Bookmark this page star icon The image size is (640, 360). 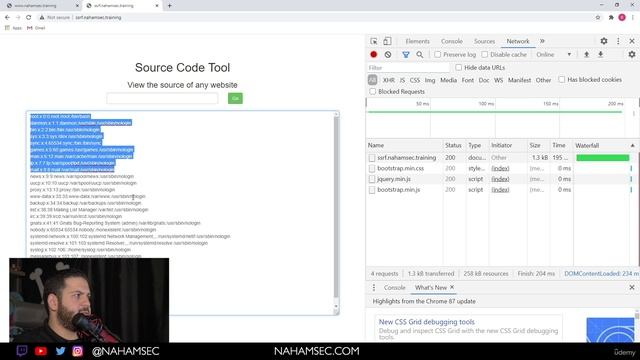598,18
